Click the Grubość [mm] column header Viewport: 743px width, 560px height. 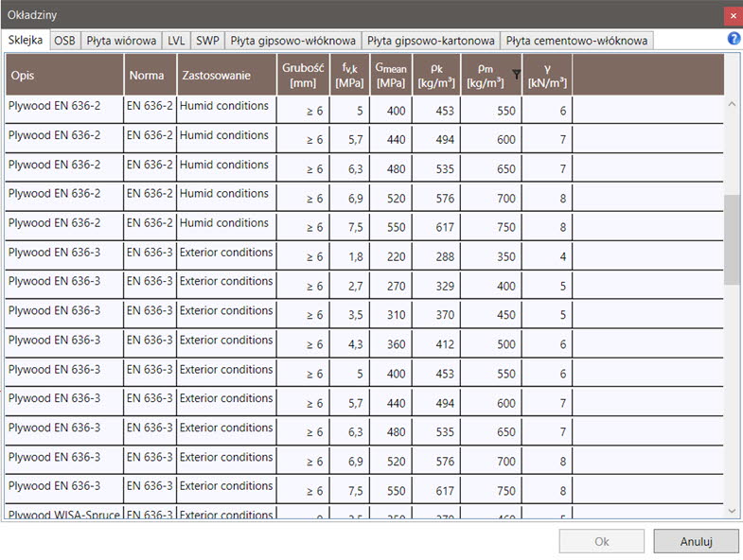[303, 75]
